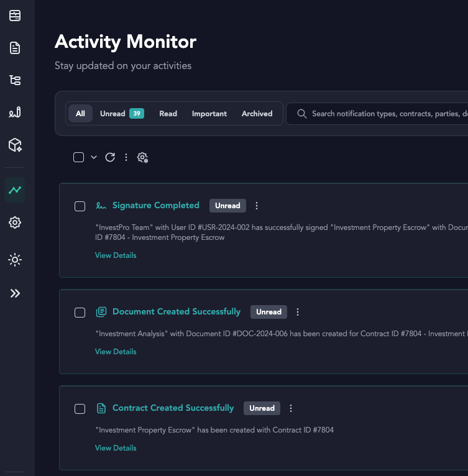Image resolution: width=468 pixels, height=476 pixels.
Task: Click the 39 unread count badge
Action: [x=137, y=114]
